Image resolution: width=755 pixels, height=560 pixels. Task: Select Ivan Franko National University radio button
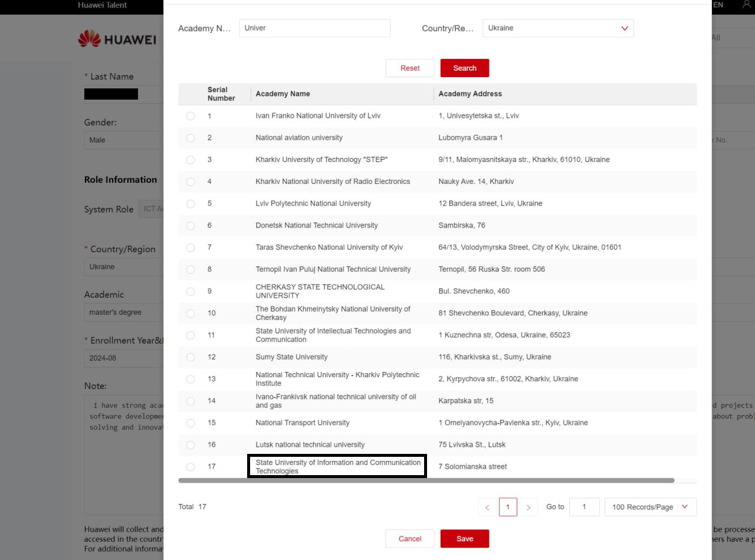tap(191, 116)
